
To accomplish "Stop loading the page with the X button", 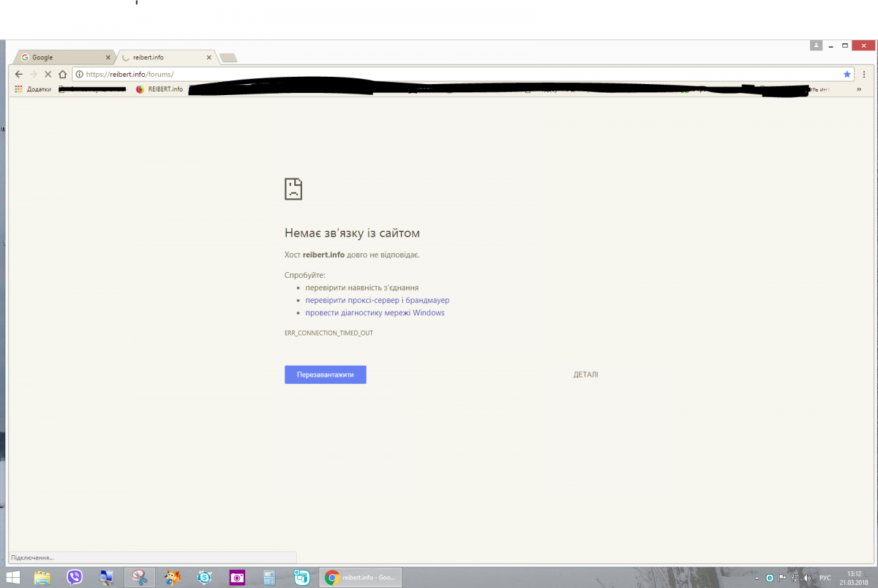I will [48, 74].
